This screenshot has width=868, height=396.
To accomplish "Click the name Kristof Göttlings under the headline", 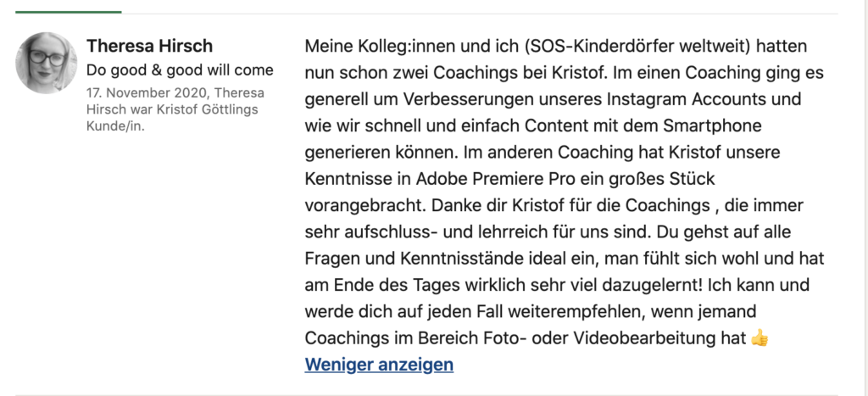I will (208, 109).
